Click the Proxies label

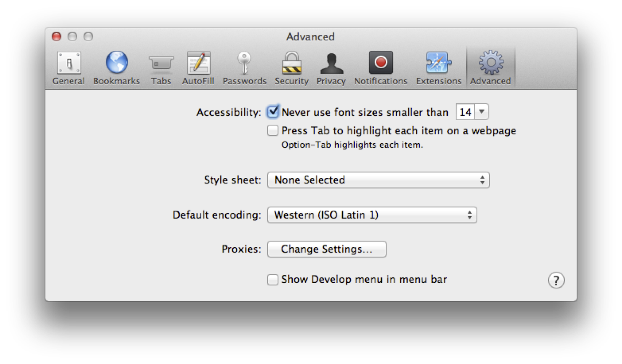click(x=241, y=249)
